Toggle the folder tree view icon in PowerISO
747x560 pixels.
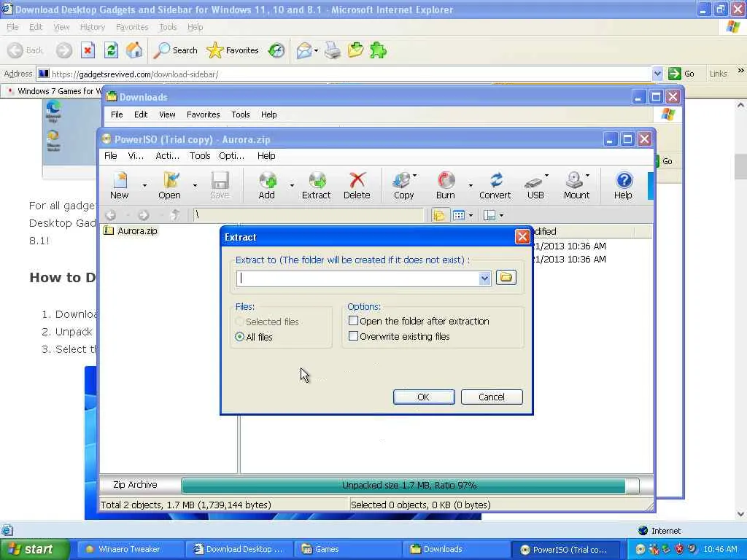438,215
